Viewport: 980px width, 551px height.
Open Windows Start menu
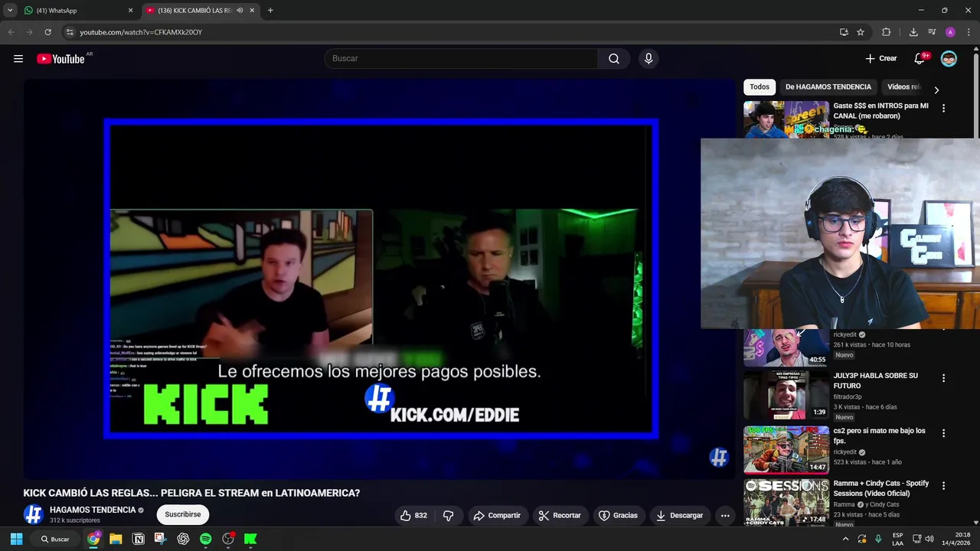(x=16, y=539)
